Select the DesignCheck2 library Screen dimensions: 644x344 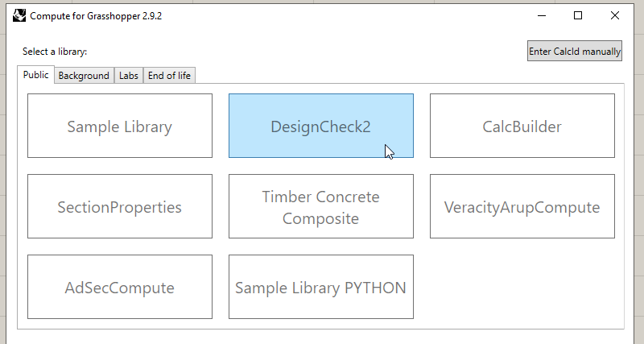[321, 126]
